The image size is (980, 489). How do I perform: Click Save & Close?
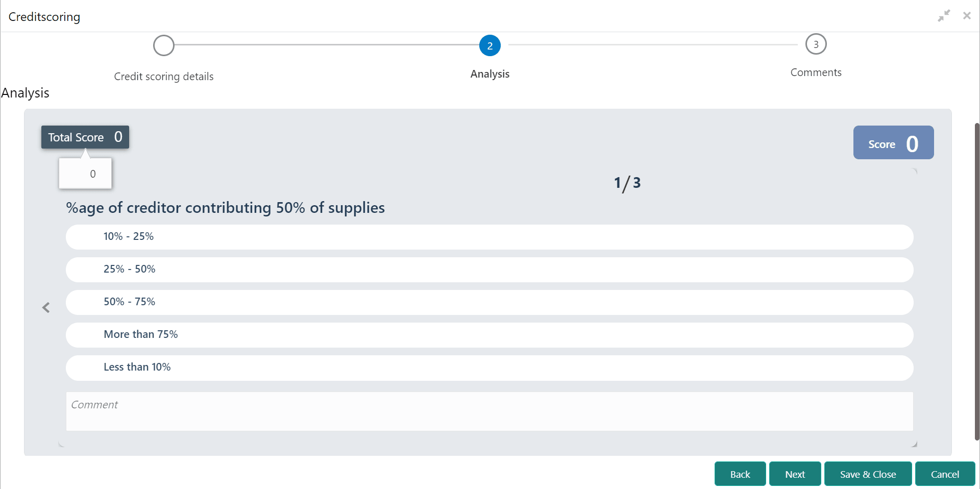(x=868, y=474)
